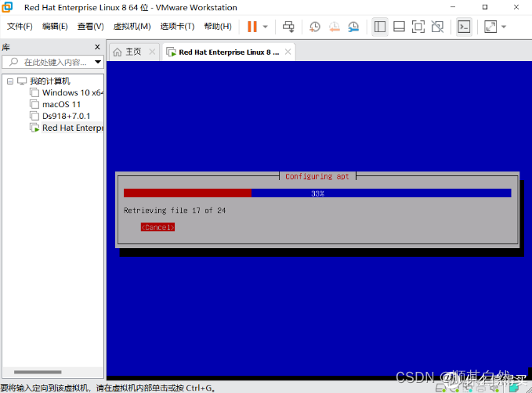Open the library search dropdown arrow
This screenshot has width=532, height=393.
click(98, 62)
